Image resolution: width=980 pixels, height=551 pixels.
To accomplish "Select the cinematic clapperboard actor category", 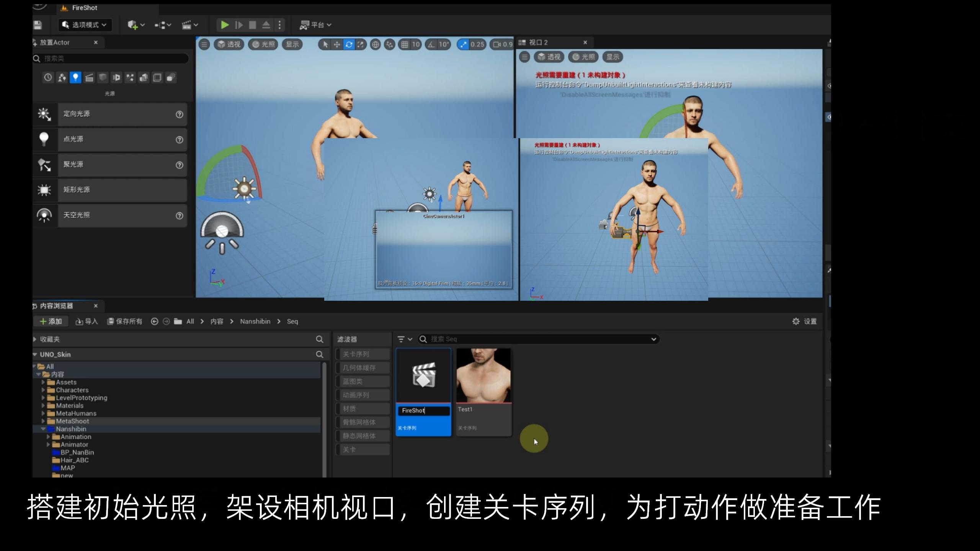I will (x=89, y=78).
